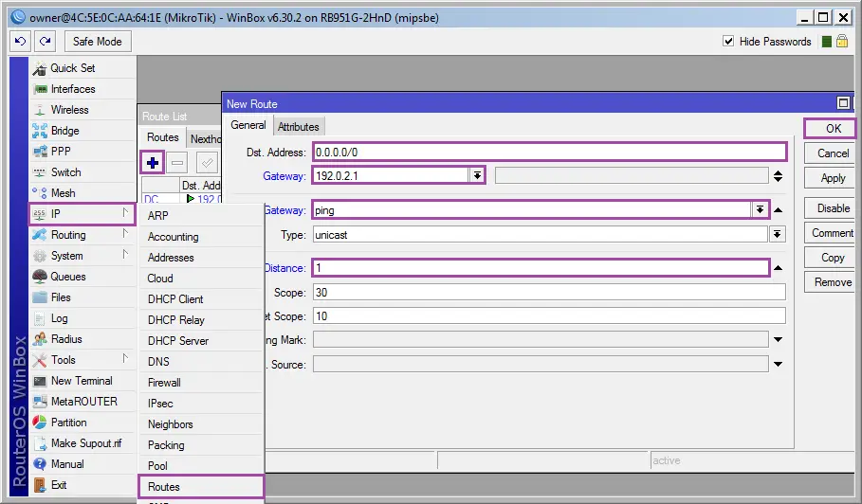Open the Check Gateway ping dropdown
The width and height of the screenshot is (862, 504).
click(760, 209)
